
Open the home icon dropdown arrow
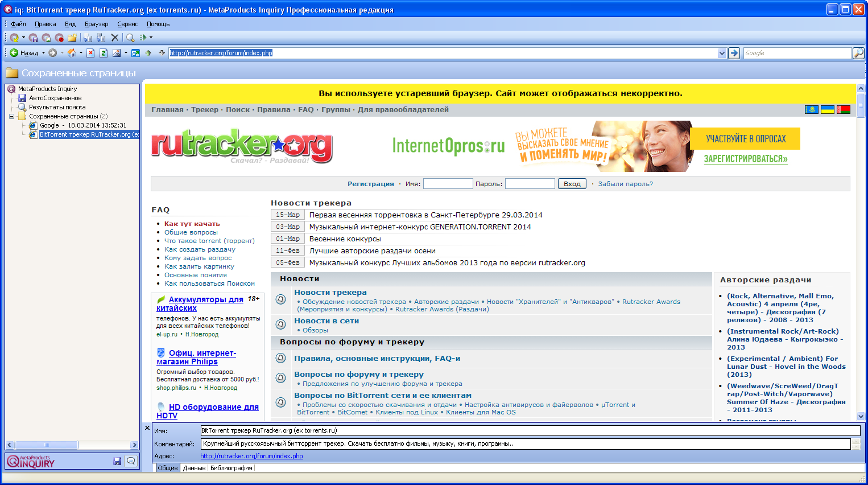pos(81,53)
